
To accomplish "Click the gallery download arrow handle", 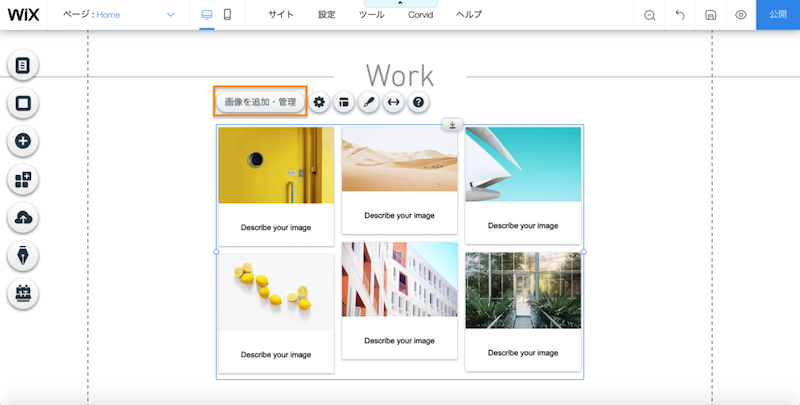I will coord(453,125).
